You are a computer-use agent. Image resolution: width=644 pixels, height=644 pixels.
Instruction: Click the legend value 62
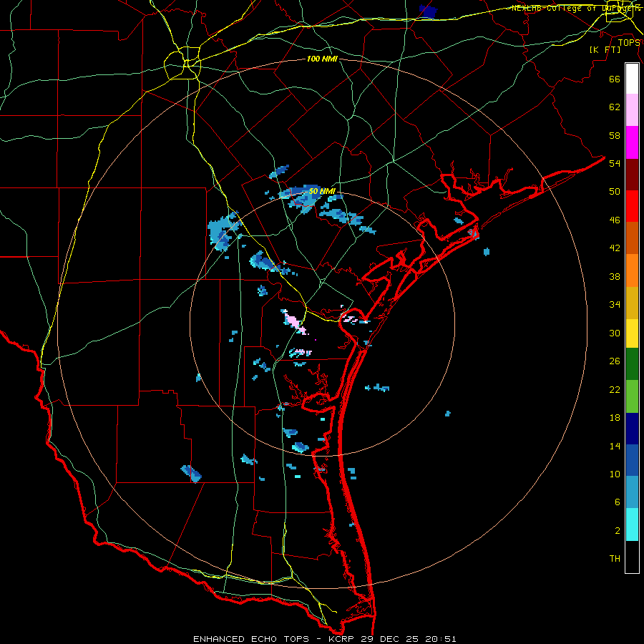point(615,107)
